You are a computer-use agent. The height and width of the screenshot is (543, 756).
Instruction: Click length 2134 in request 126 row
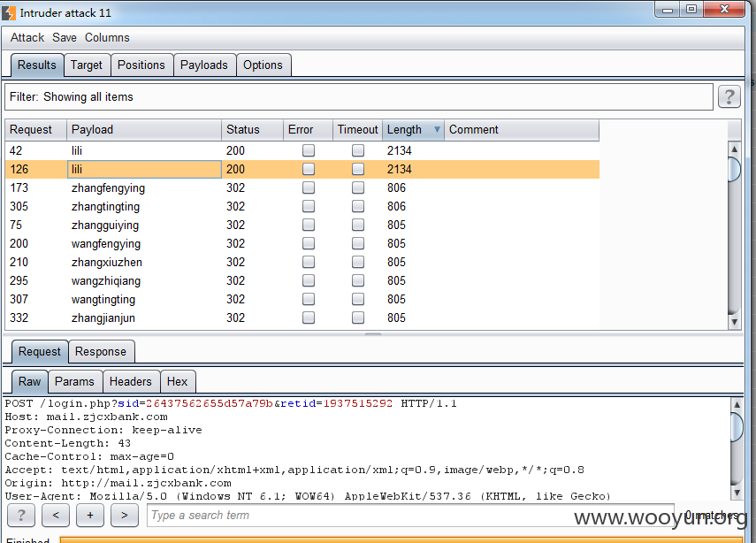pyautogui.click(x=399, y=169)
